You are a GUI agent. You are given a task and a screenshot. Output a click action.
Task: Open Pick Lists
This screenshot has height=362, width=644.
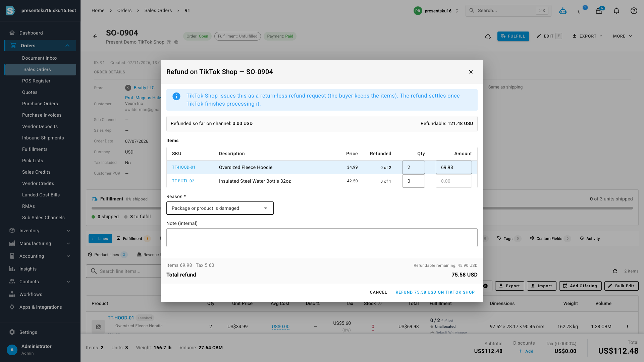(x=33, y=161)
